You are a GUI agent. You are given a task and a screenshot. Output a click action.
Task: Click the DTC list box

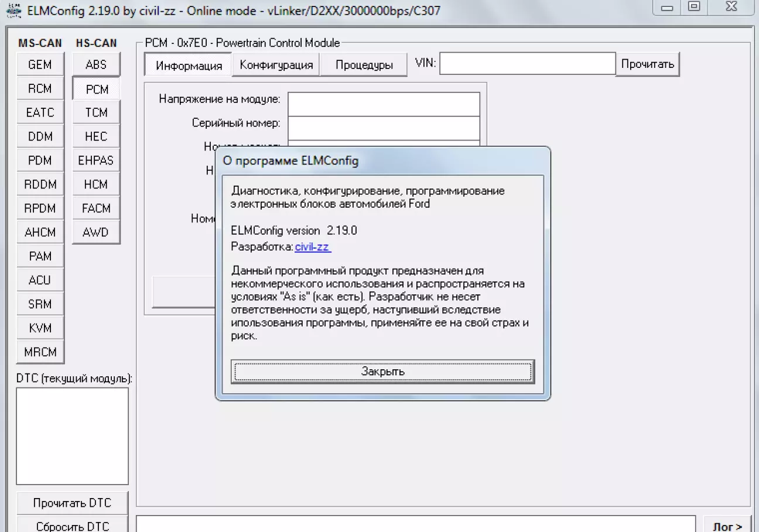coord(72,436)
